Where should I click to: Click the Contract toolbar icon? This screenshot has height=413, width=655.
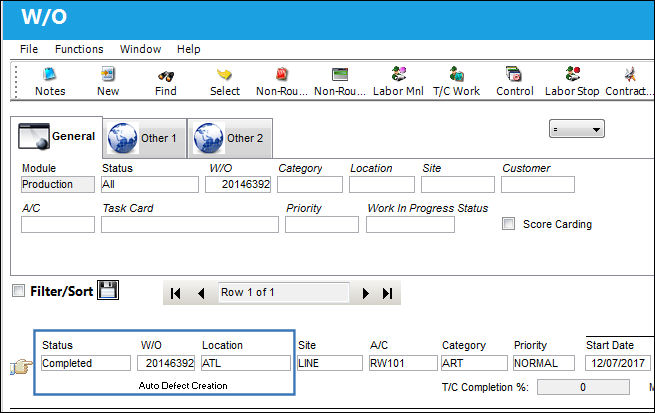pyautogui.click(x=630, y=74)
